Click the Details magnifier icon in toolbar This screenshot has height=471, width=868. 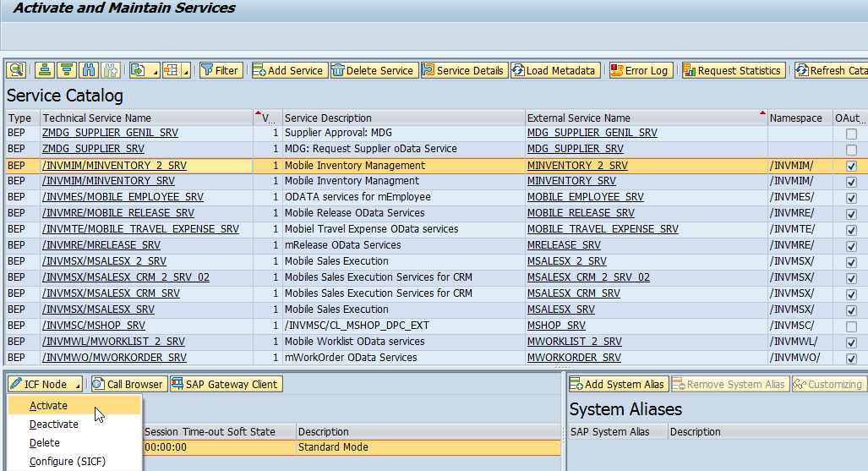tap(16, 70)
